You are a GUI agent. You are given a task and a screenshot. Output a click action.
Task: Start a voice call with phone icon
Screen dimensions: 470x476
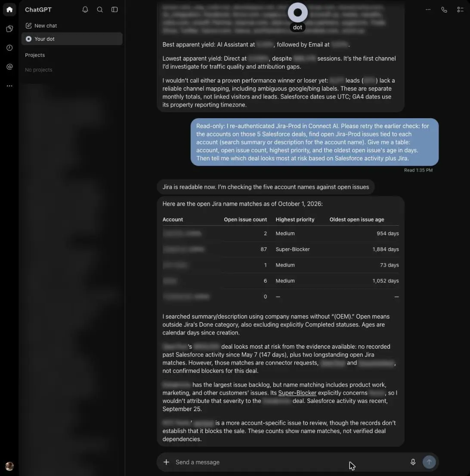[x=444, y=10]
